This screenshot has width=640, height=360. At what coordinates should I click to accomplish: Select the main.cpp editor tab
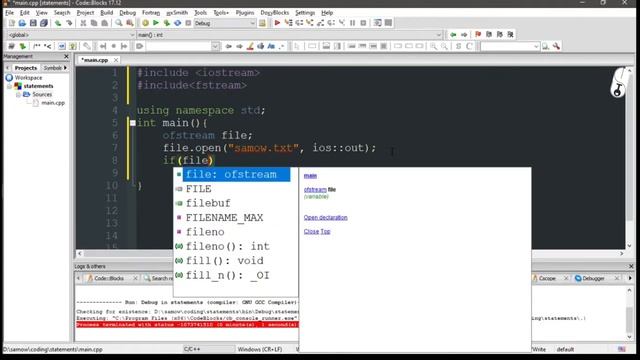pos(95,60)
